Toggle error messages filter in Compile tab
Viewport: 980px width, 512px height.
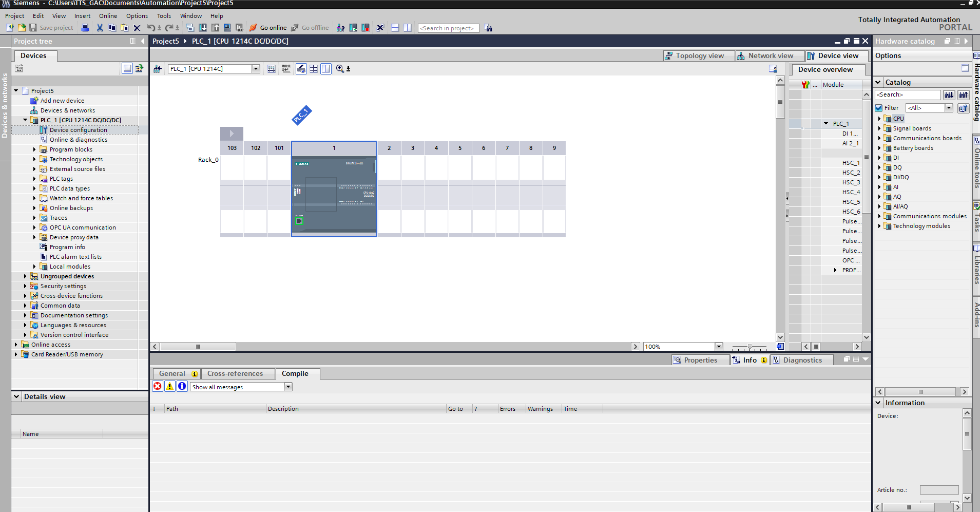[x=158, y=387]
